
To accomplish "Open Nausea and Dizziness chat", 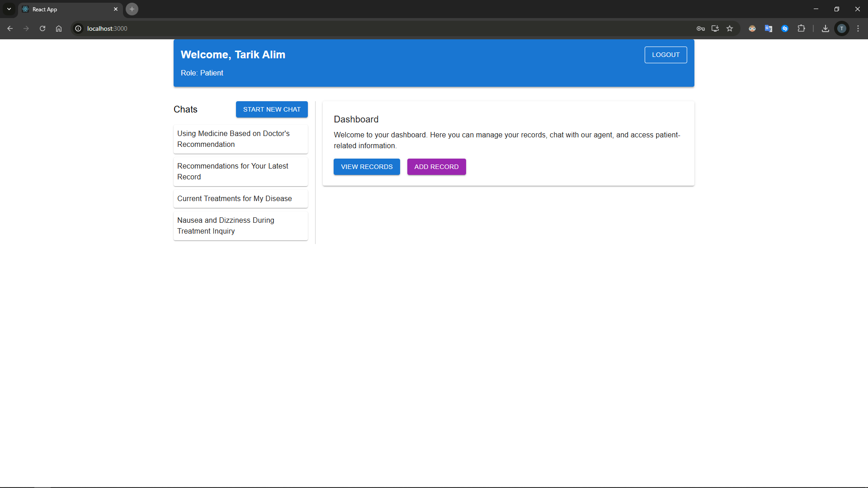I will [241, 225].
